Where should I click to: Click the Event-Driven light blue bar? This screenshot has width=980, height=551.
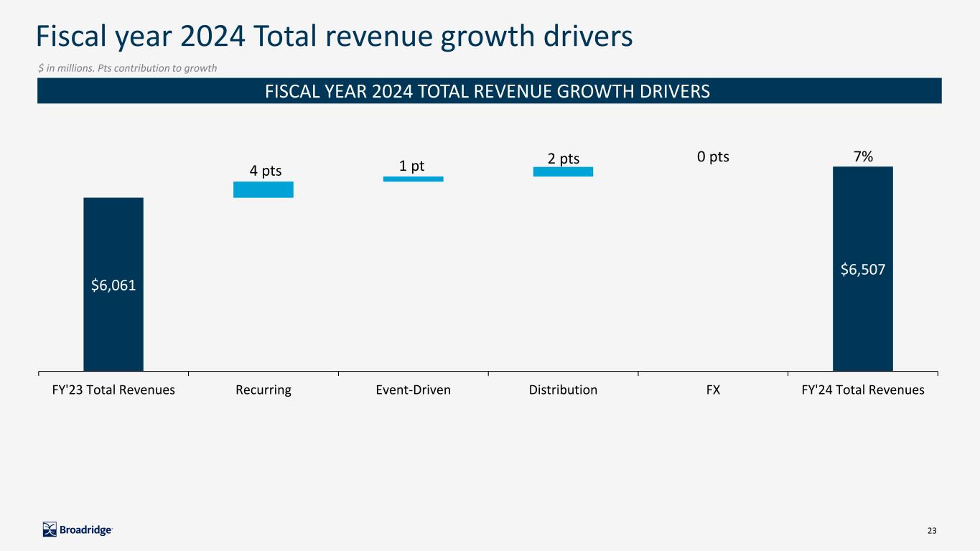point(413,179)
